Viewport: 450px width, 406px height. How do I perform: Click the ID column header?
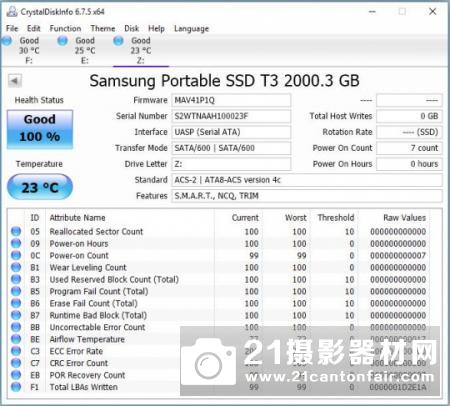pyautogui.click(x=35, y=218)
